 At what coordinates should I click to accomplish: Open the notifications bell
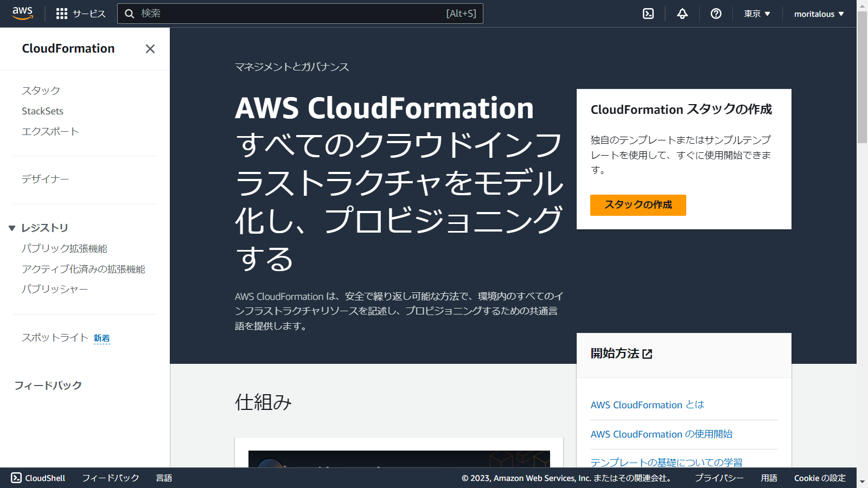point(681,14)
